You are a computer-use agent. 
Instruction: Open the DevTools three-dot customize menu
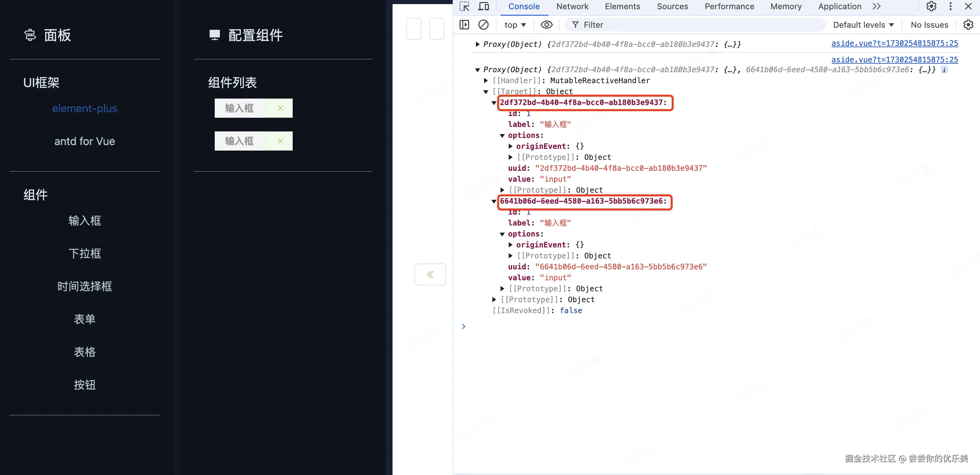pyautogui.click(x=950, y=7)
